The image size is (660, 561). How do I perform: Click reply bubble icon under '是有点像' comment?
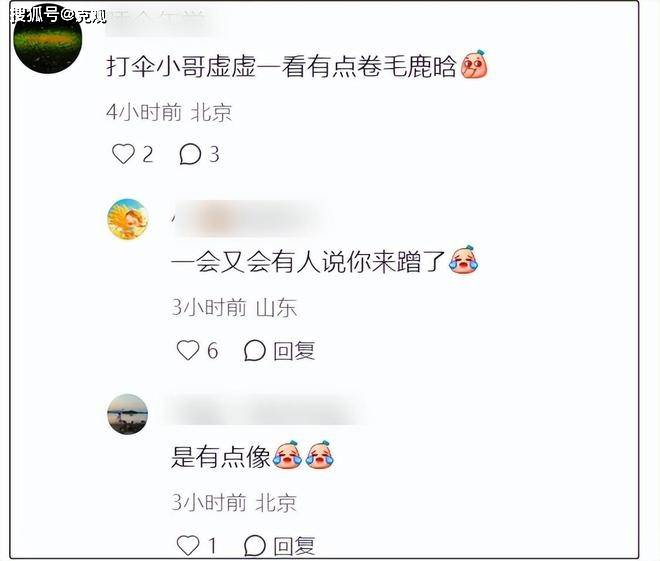click(x=255, y=546)
